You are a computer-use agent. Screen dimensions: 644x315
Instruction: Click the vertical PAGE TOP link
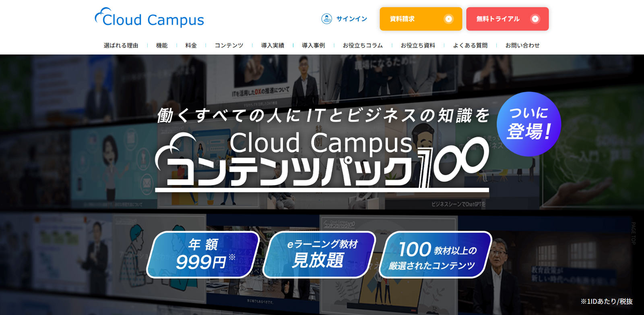point(633,233)
